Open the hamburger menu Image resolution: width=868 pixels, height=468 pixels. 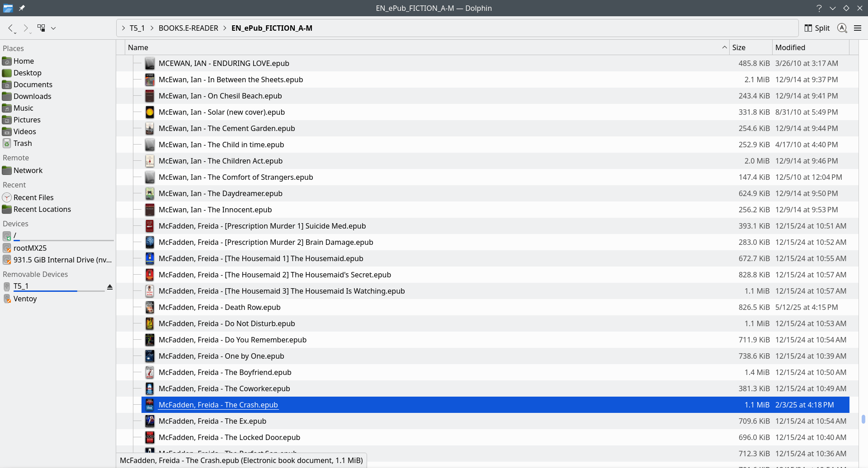pyautogui.click(x=858, y=28)
